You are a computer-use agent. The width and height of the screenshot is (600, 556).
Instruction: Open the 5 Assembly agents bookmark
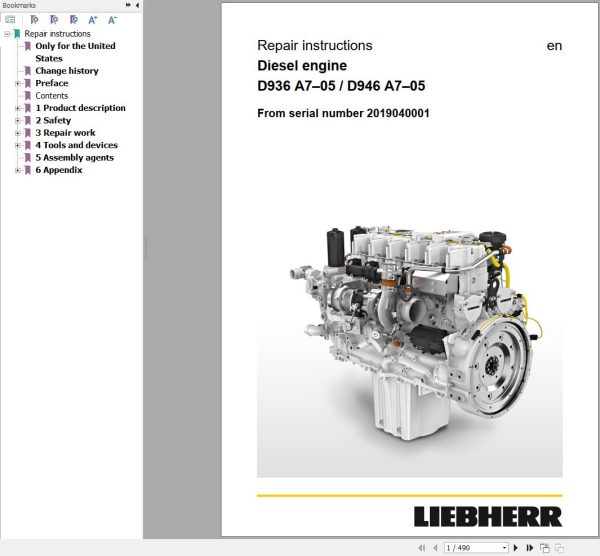(x=75, y=158)
